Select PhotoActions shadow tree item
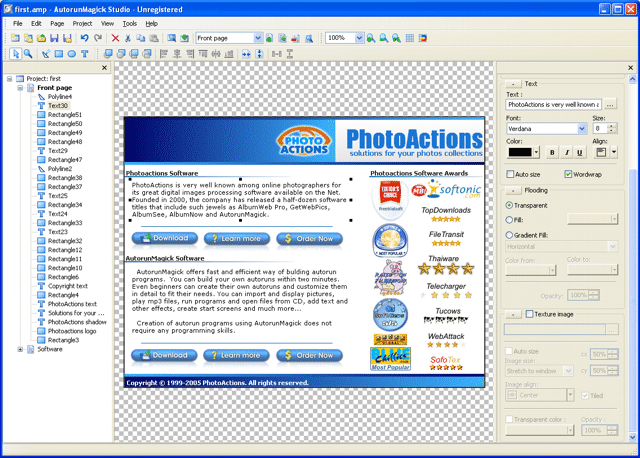The height and width of the screenshot is (458, 640). pos(77,322)
